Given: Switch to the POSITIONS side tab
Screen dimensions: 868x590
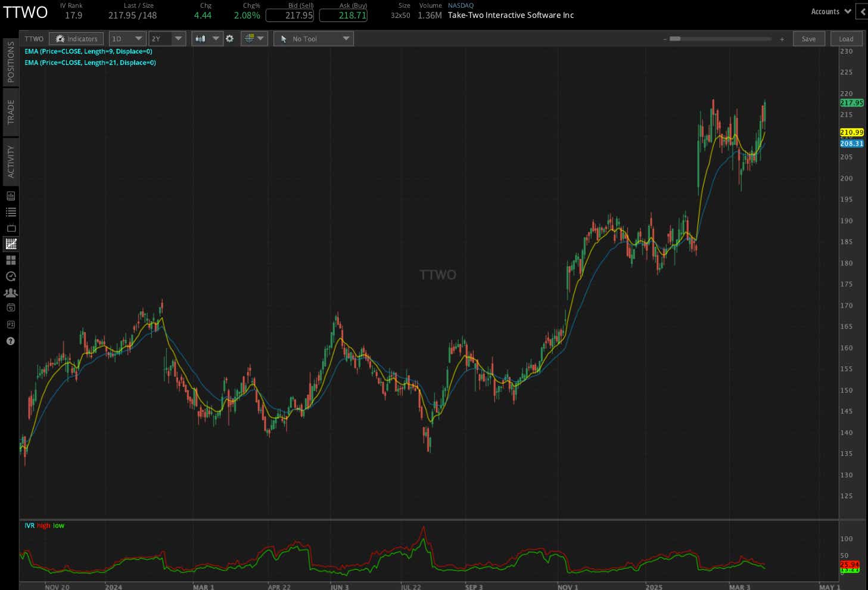Looking at the screenshot, I should tap(11, 62).
